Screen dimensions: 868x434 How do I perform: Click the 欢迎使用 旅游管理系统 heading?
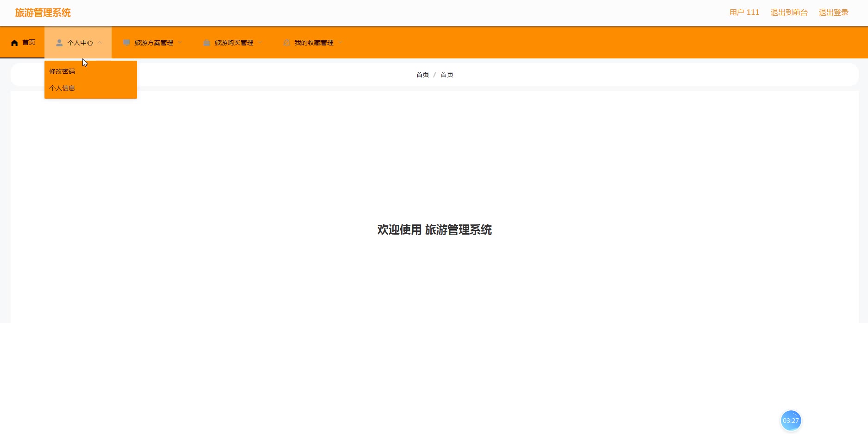pos(434,230)
